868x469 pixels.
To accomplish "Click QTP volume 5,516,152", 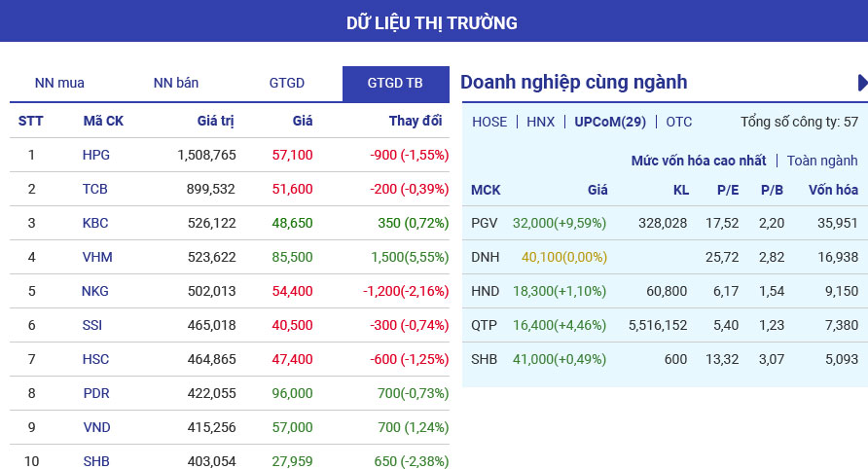I will (658, 325).
